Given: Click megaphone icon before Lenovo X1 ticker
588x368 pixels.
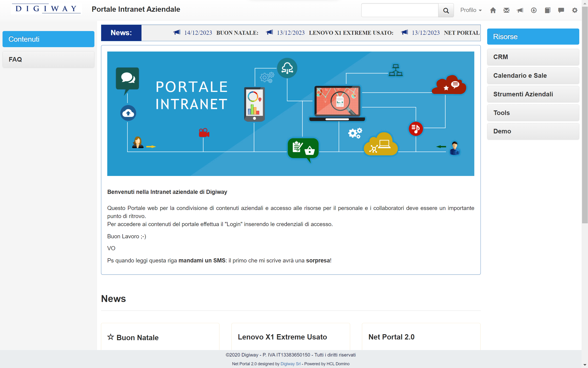Looking at the screenshot, I should [269, 32].
